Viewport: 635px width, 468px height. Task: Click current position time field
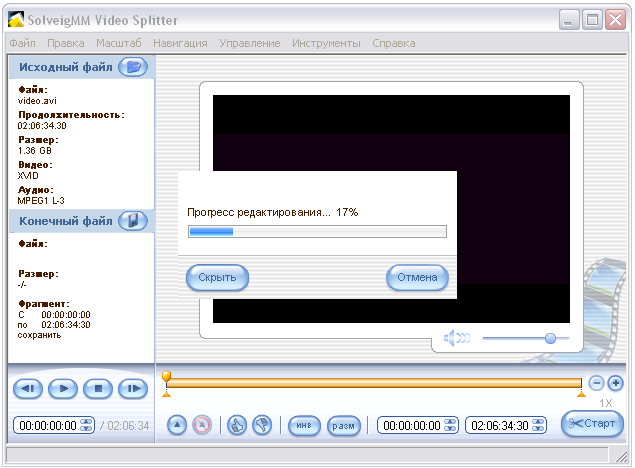(x=48, y=425)
